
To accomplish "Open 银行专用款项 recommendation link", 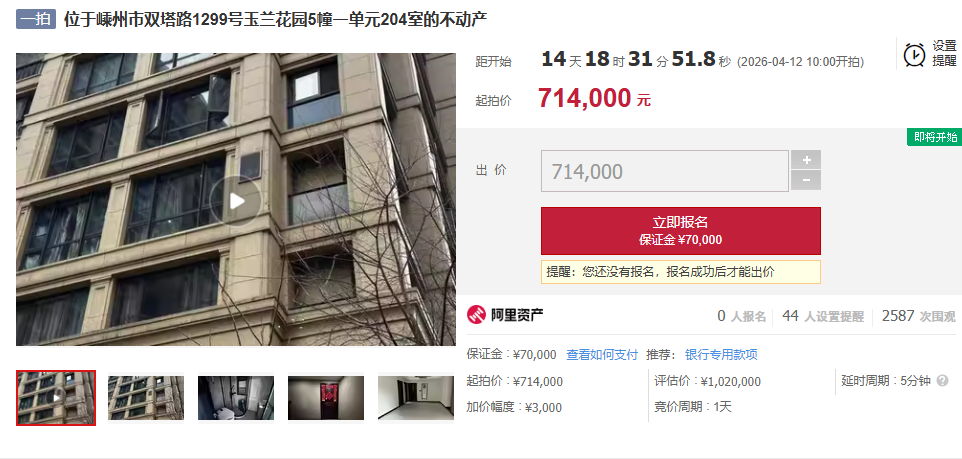I will (721, 354).
